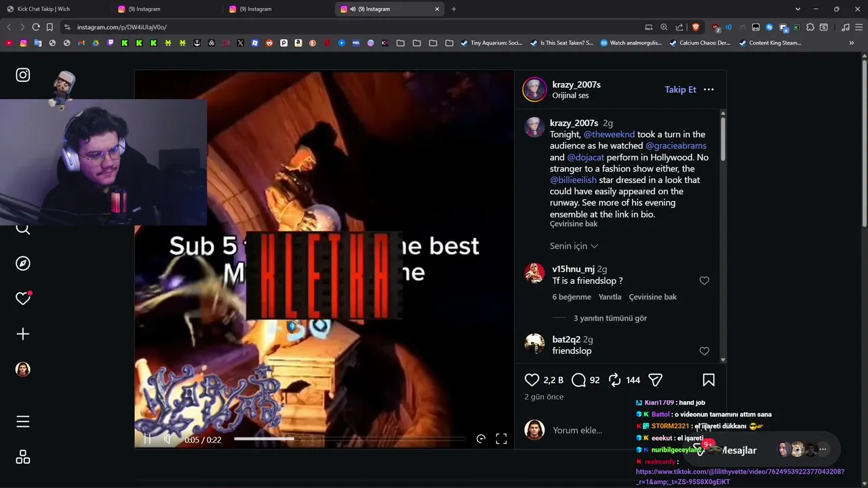Open tab search dropdown arrow
Image resolution: width=868 pixels, height=488 pixels.
coord(797,9)
